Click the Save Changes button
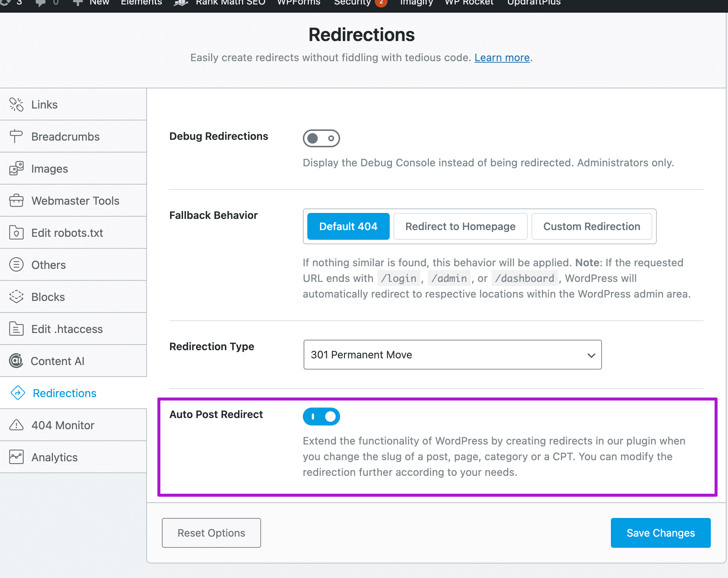This screenshot has width=728, height=578. coord(660,533)
